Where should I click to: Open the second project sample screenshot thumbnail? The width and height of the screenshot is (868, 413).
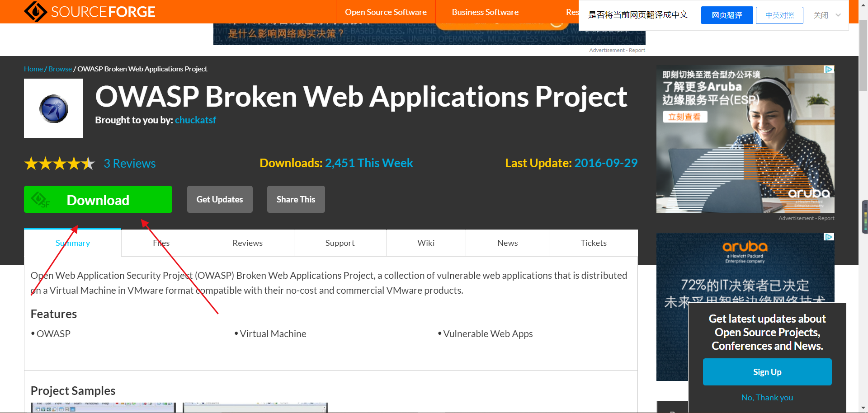tap(255, 408)
